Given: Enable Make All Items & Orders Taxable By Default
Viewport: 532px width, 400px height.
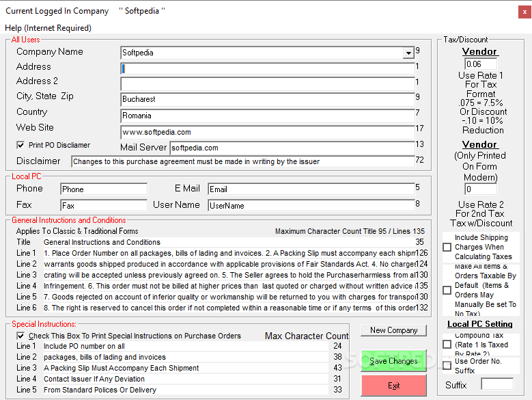Looking at the screenshot, I should click(x=447, y=291).
